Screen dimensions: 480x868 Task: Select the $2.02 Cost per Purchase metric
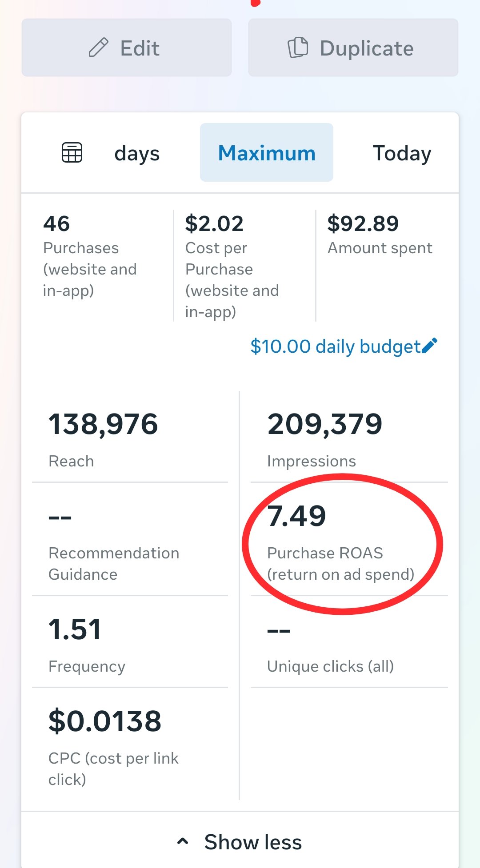[244, 266]
